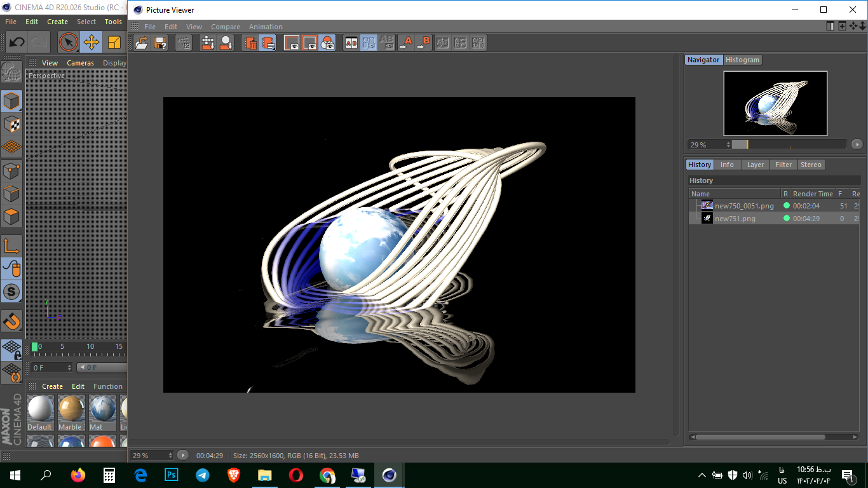
Task: Open the Info tab
Action: click(727, 165)
